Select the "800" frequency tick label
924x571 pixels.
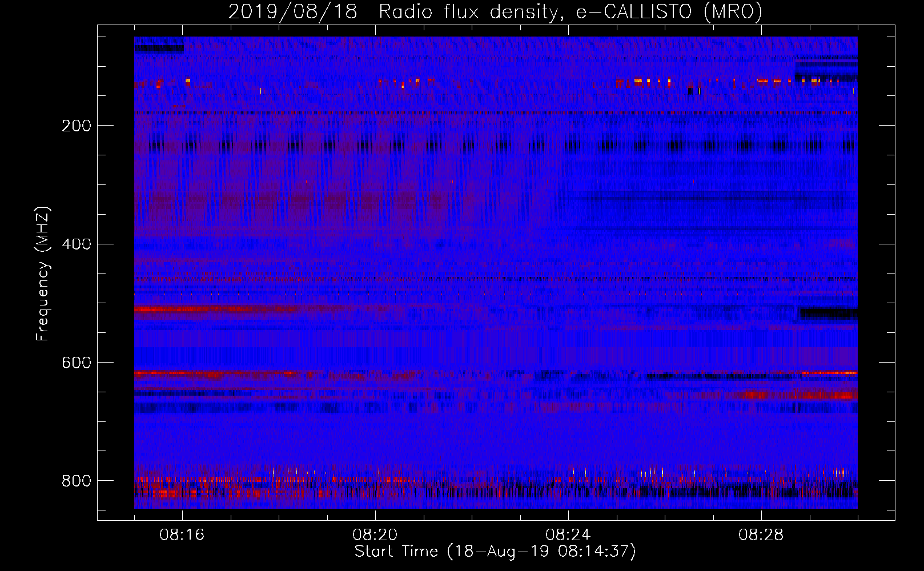(76, 481)
